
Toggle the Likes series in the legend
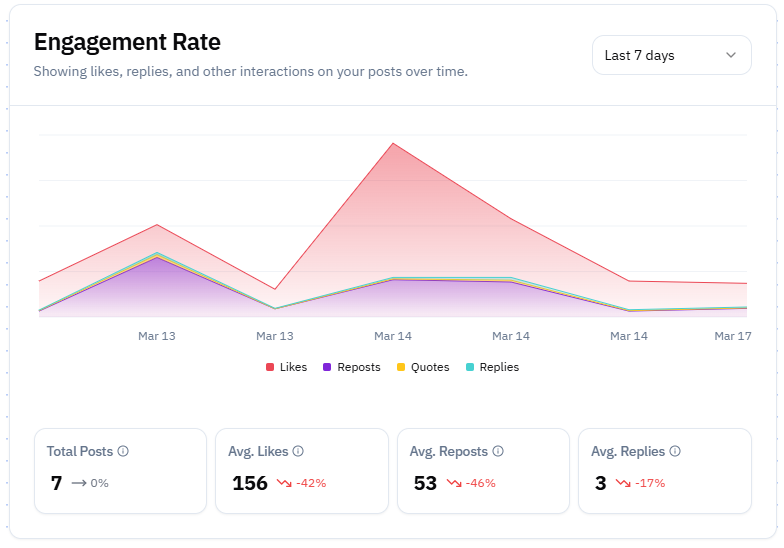click(x=286, y=367)
